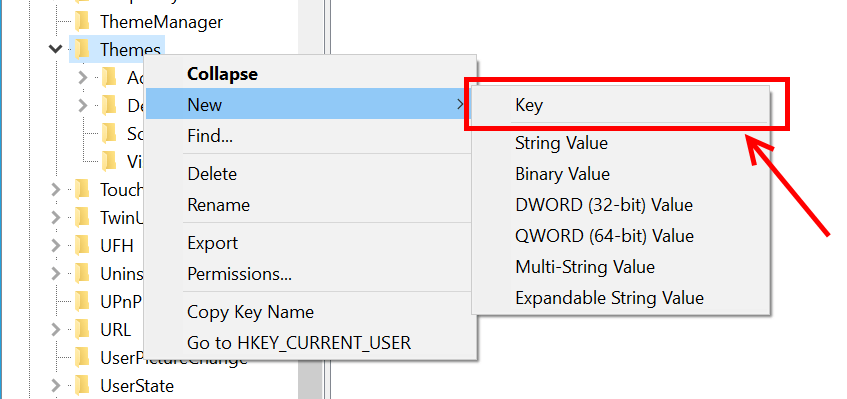Expand the URL key arrow
The width and height of the screenshot is (847, 399).
point(55,329)
